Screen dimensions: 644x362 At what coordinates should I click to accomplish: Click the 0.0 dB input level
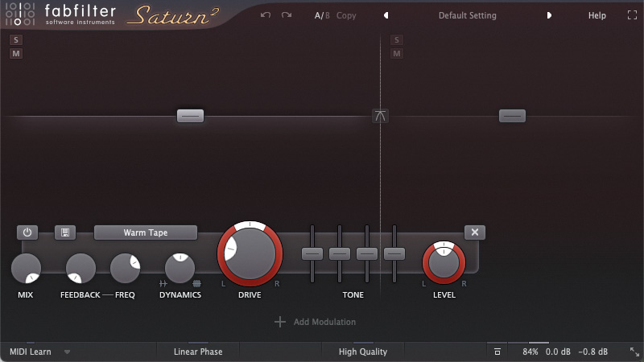[558, 352]
